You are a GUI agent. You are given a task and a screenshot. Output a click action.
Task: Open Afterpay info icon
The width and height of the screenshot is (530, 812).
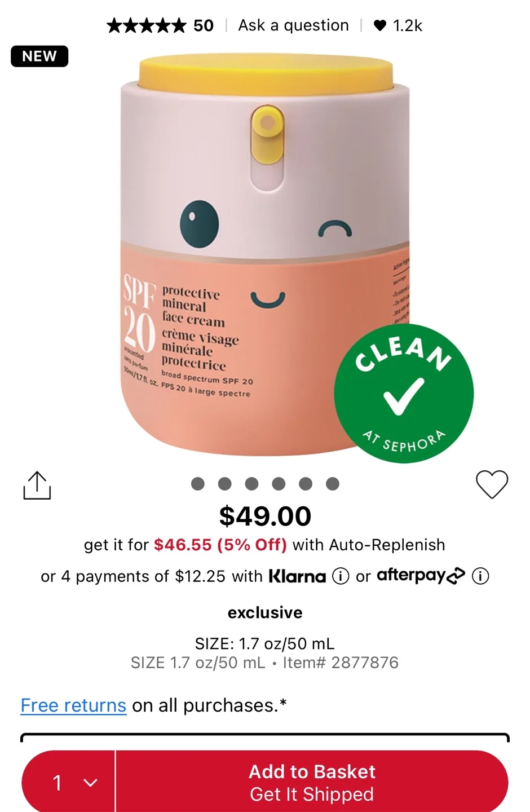[480, 576]
